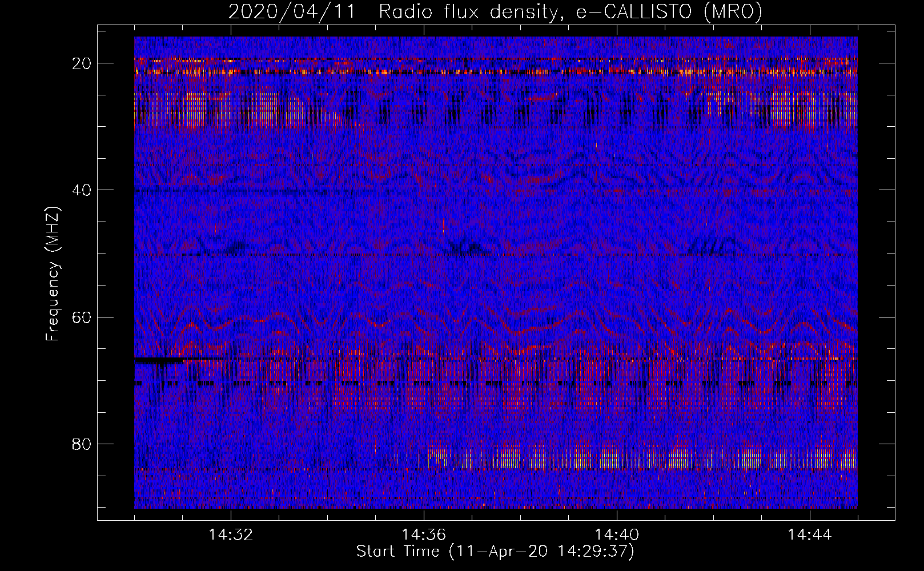Click the 'Frequency (MHZ)' axis label
Screen dimensions: 924x571
pyautogui.click(x=53, y=274)
